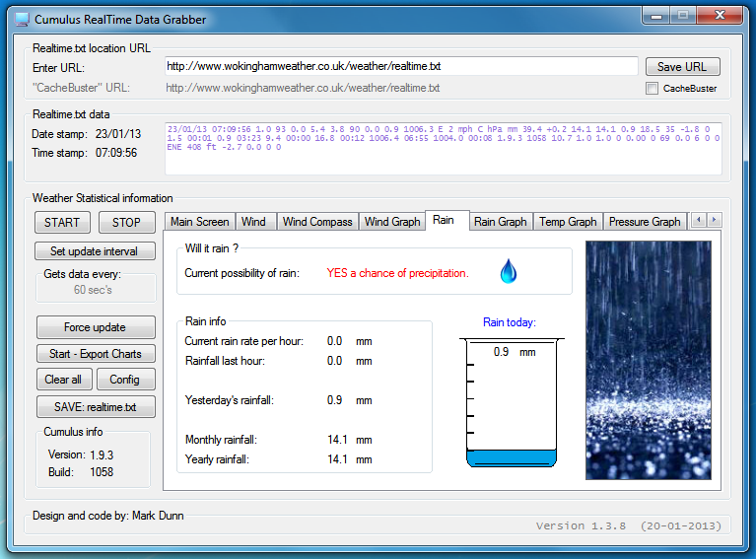Screen dimensions: 756x559
Task: Click the Force update button
Action: point(96,327)
